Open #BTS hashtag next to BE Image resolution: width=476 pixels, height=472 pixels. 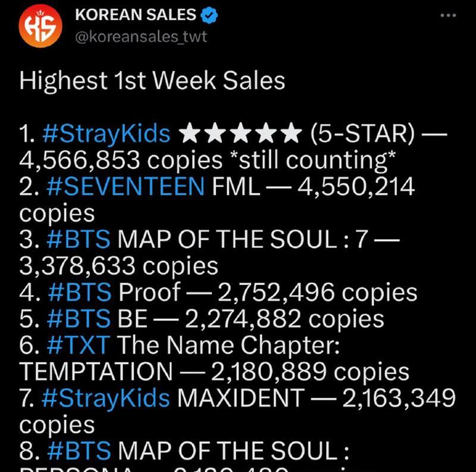(x=79, y=318)
